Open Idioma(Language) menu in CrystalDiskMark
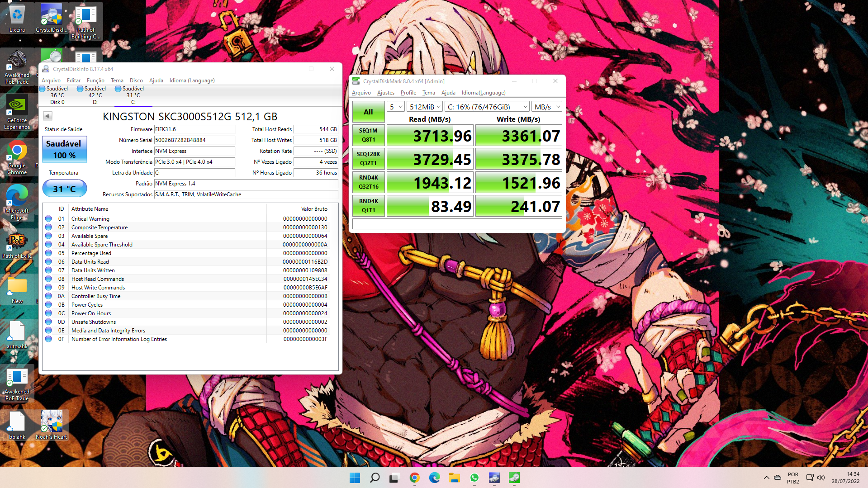This screenshot has width=868, height=488. 484,93
